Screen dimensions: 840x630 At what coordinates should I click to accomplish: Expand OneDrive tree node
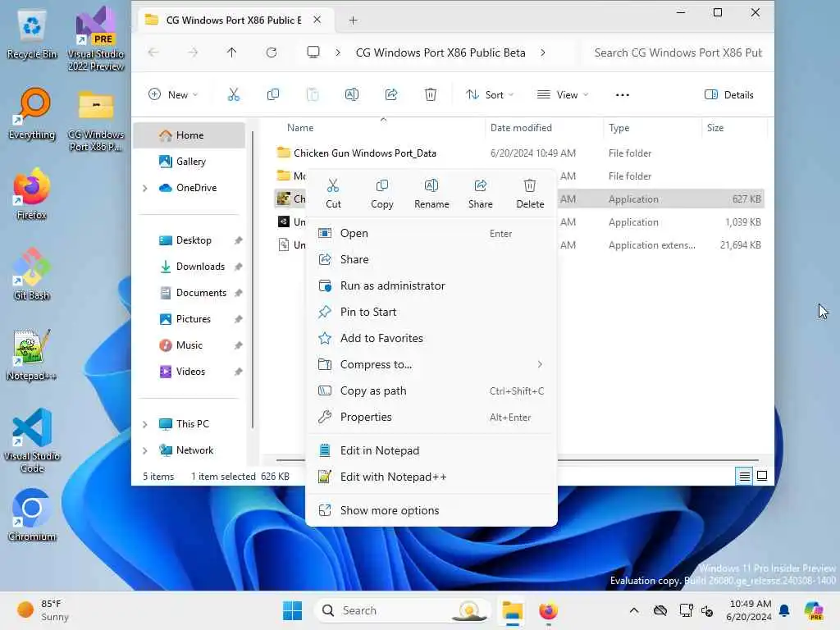pos(144,188)
